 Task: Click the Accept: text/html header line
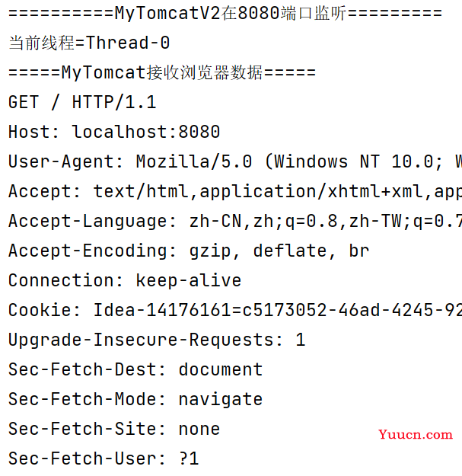coord(235,192)
